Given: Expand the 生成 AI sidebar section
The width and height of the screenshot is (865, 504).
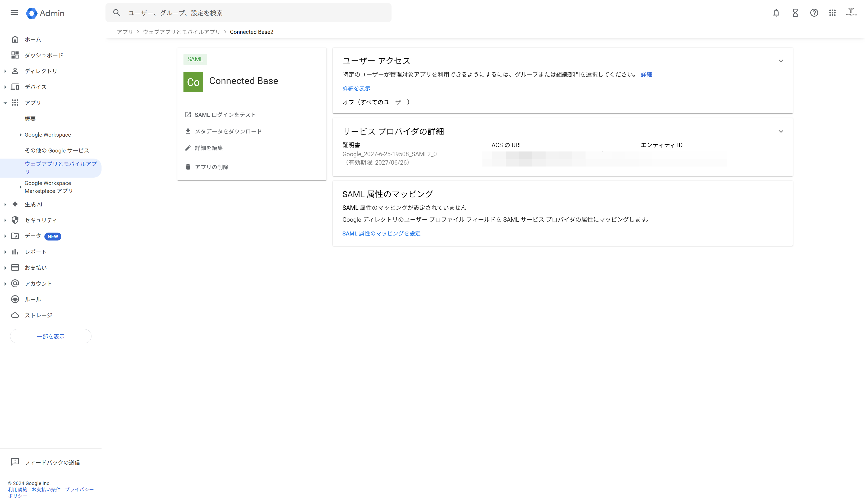Looking at the screenshot, I should click(5, 205).
